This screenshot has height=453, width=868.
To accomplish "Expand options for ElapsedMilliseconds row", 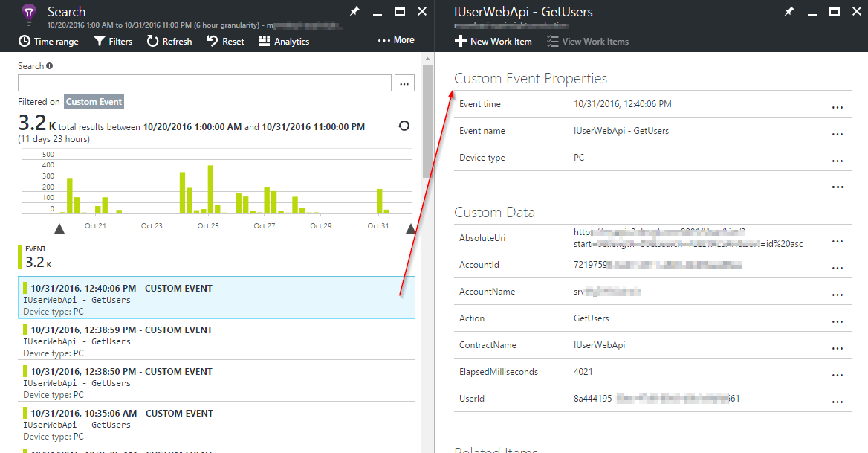I will pos(838,376).
